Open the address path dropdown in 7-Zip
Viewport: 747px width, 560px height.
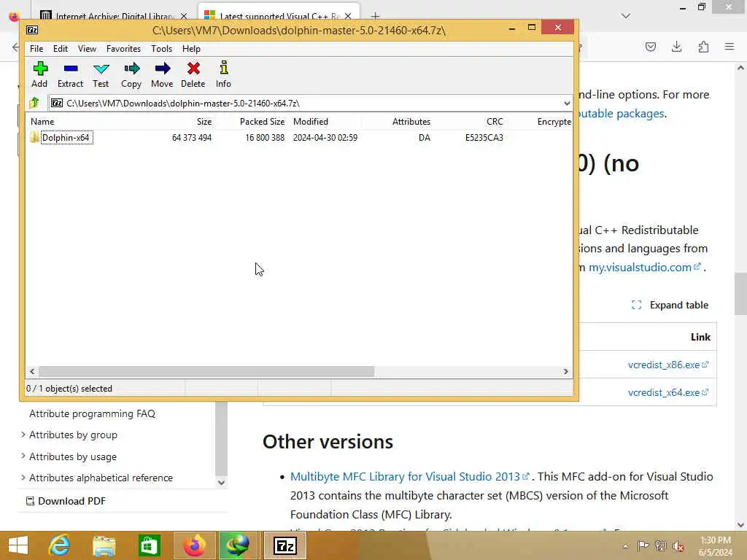(566, 103)
